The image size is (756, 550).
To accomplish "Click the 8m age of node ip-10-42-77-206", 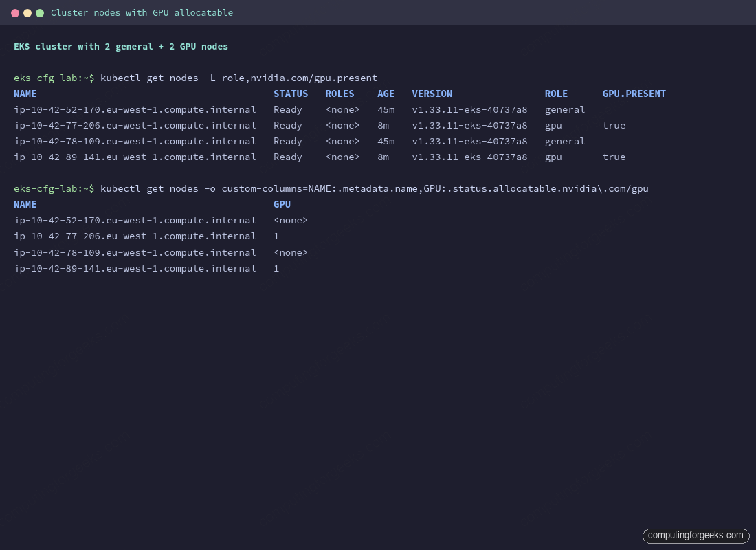I will click(x=383, y=125).
